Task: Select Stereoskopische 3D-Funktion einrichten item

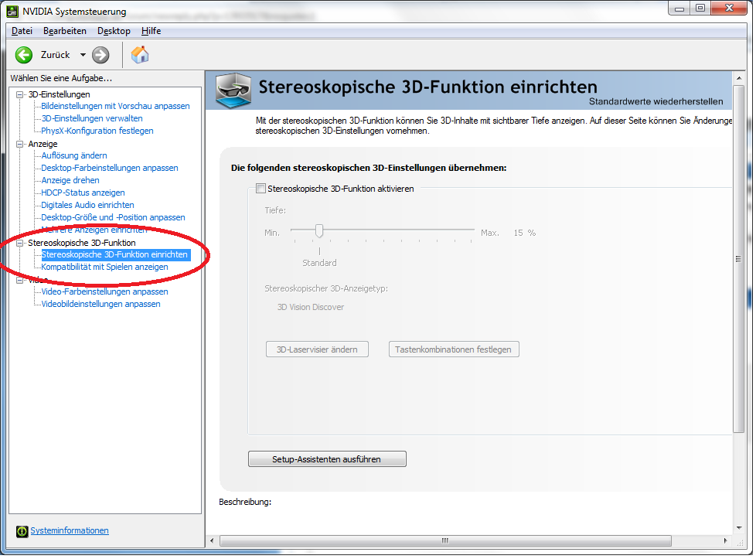Action: pyautogui.click(x=114, y=254)
